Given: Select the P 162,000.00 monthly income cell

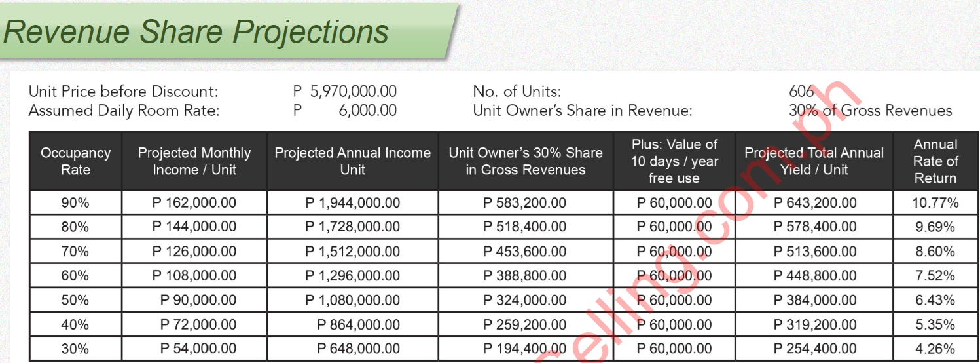Looking at the screenshot, I should click(194, 203).
